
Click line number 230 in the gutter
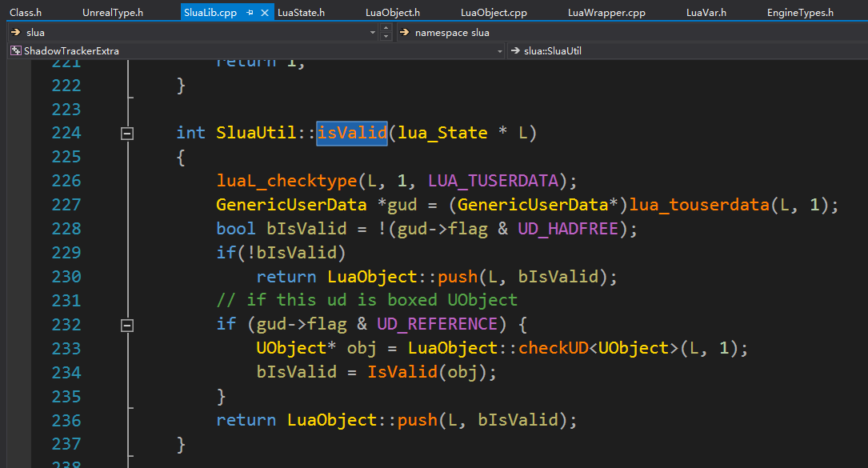66,276
